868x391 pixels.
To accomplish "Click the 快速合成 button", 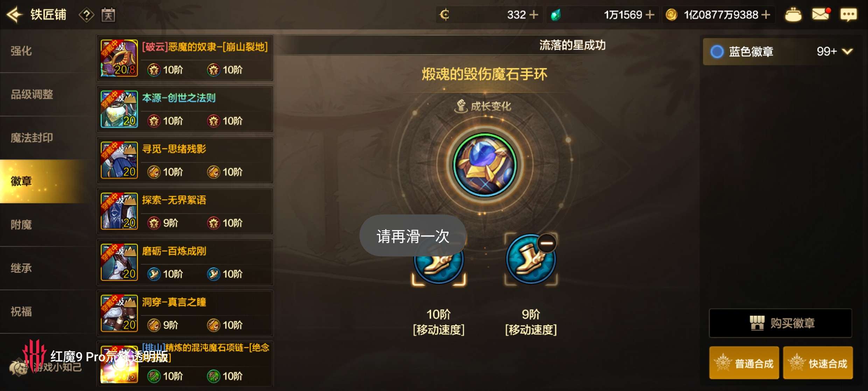I will (818, 363).
